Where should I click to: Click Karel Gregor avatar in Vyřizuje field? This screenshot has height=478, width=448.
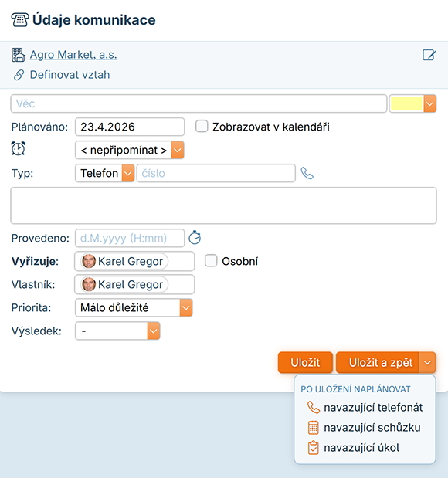[x=89, y=261]
